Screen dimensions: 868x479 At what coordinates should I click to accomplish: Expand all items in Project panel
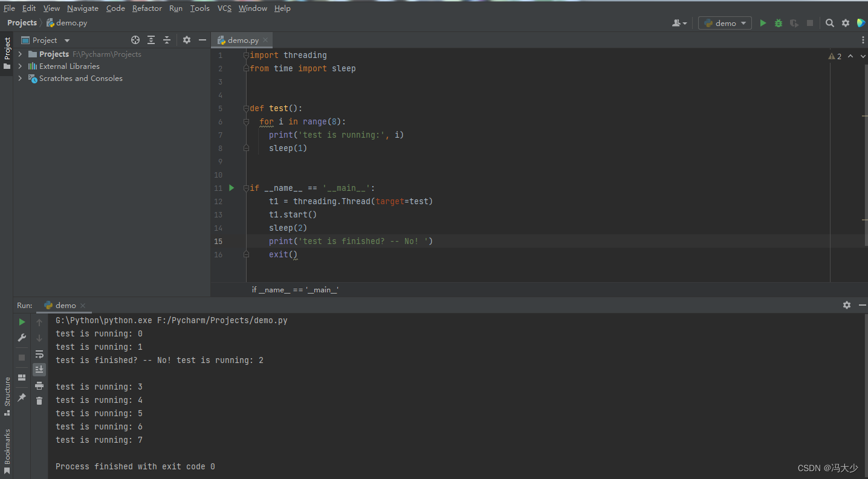(151, 40)
